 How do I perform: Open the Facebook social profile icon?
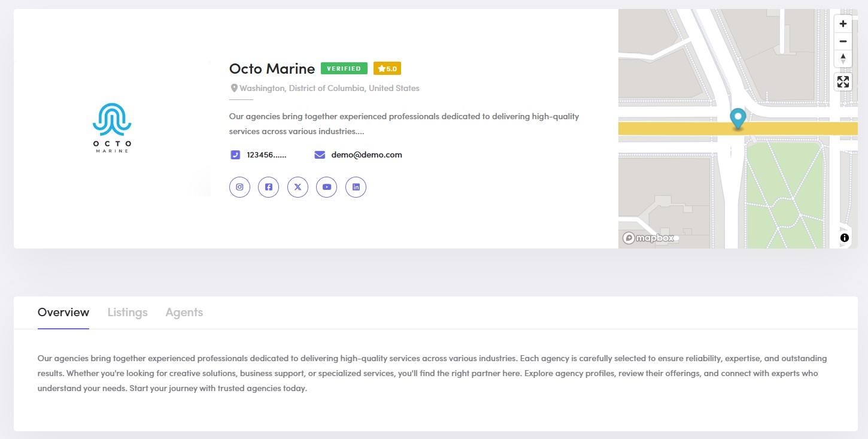click(x=269, y=187)
